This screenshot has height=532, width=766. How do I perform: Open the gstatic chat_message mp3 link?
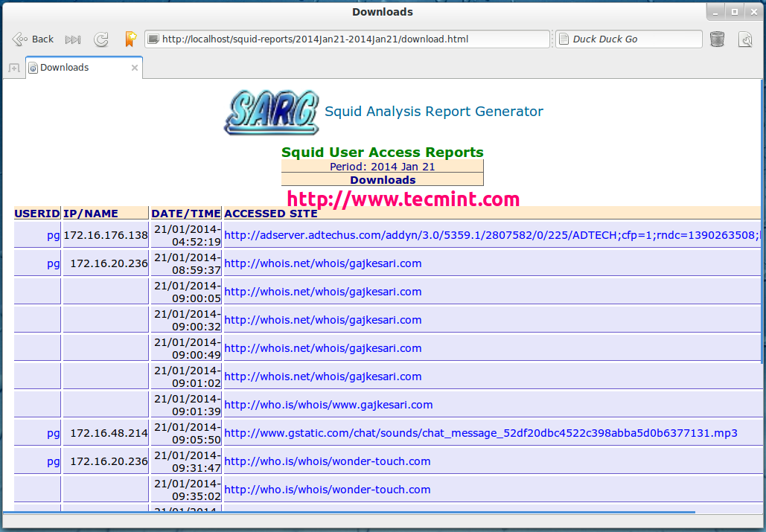point(481,433)
